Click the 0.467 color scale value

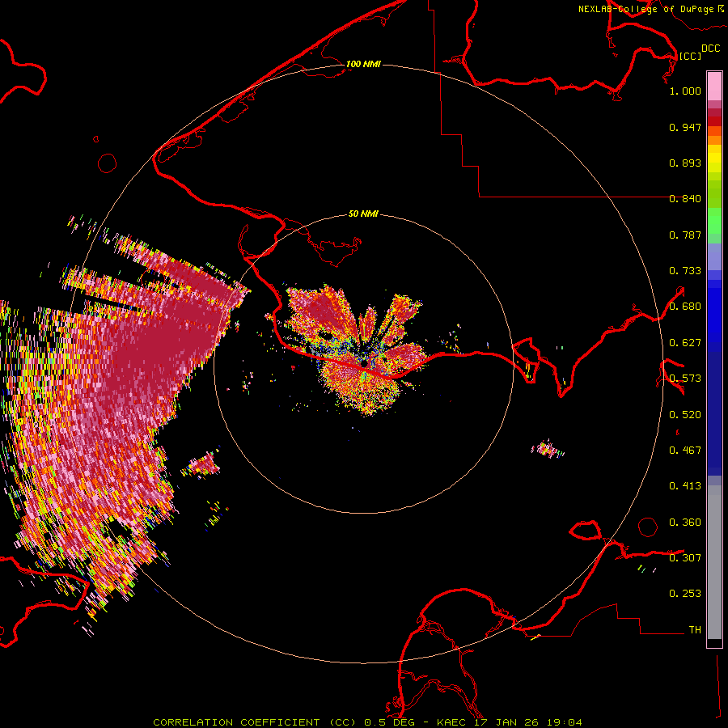pos(685,451)
